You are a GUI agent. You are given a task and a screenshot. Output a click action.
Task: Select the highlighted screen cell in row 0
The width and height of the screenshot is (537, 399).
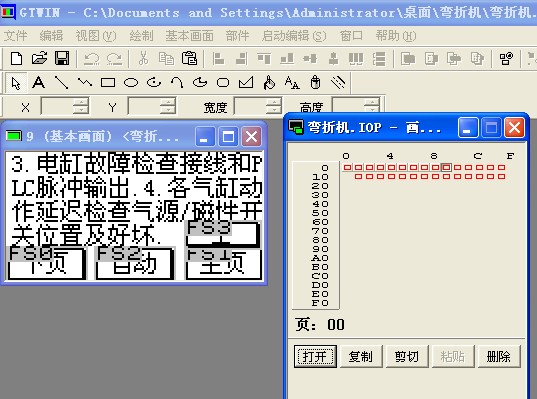[x=446, y=167]
